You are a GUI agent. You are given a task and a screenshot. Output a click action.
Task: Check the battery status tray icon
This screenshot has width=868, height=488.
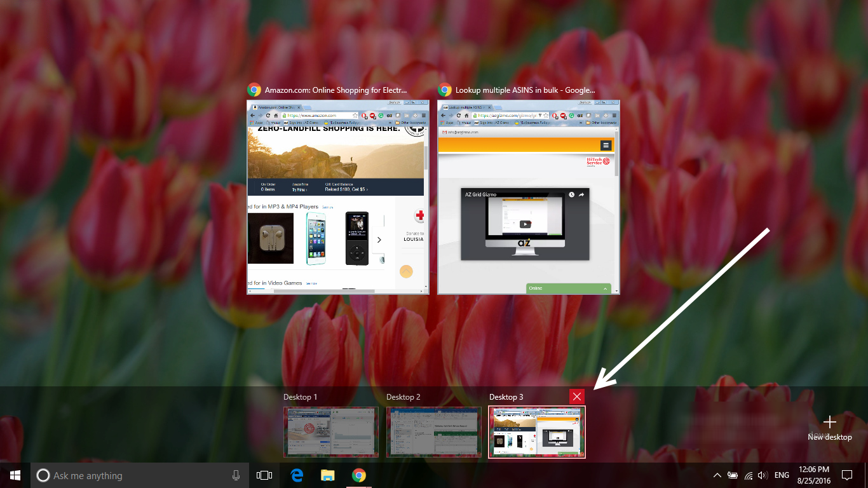733,475
